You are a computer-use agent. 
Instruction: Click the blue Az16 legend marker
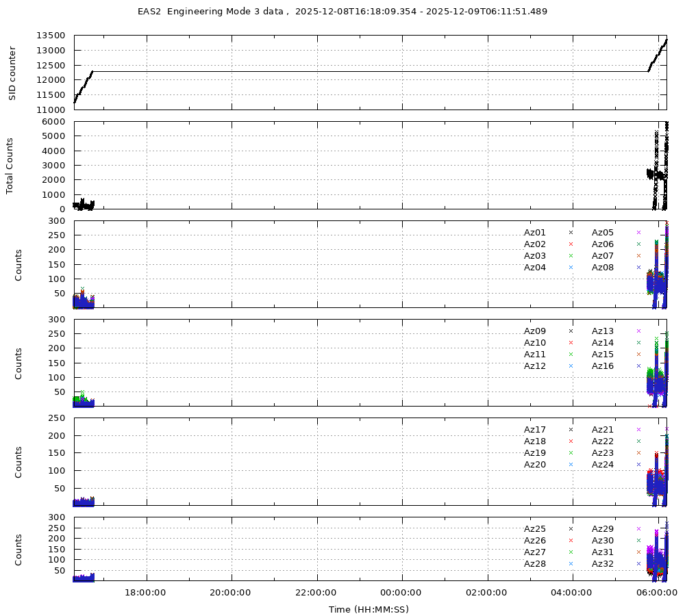tap(638, 366)
